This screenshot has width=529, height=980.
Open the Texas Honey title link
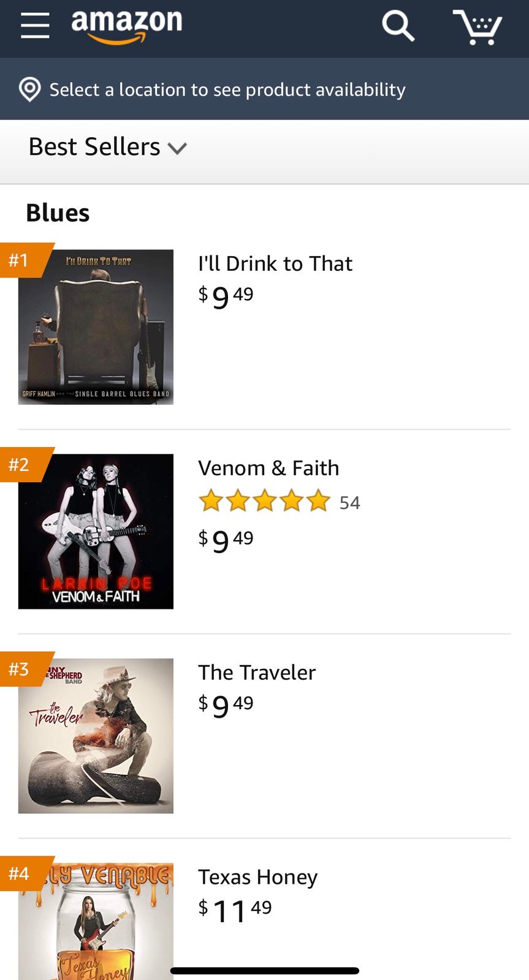257,877
